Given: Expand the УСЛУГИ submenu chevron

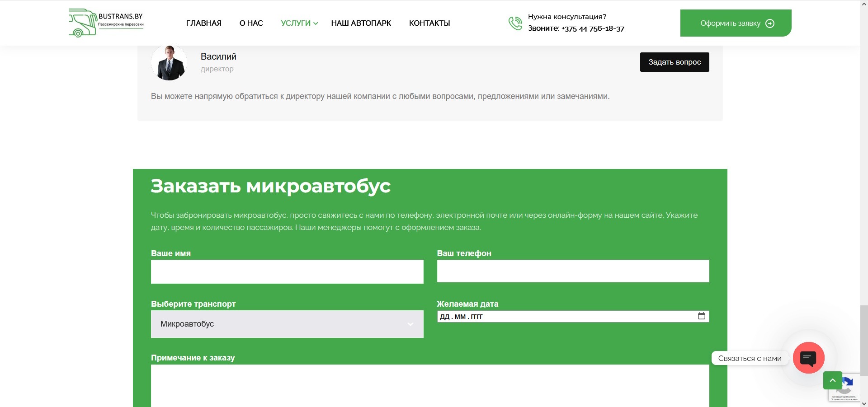Looking at the screenshot, I should [316, 23].
